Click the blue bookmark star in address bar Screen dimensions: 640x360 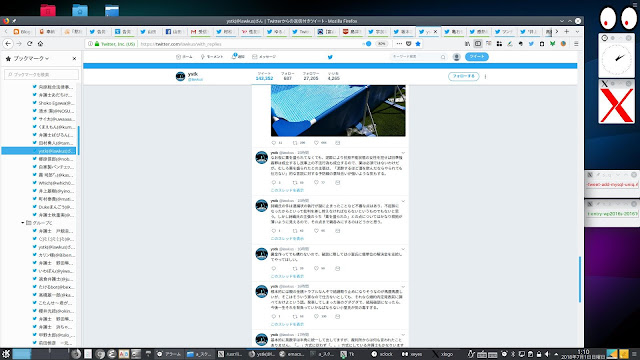point(418,44)
